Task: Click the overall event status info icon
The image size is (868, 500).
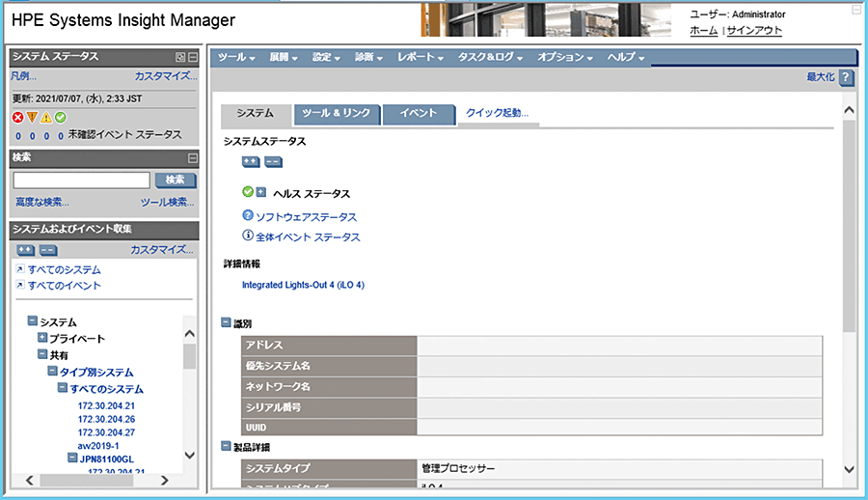Action: 248,235
